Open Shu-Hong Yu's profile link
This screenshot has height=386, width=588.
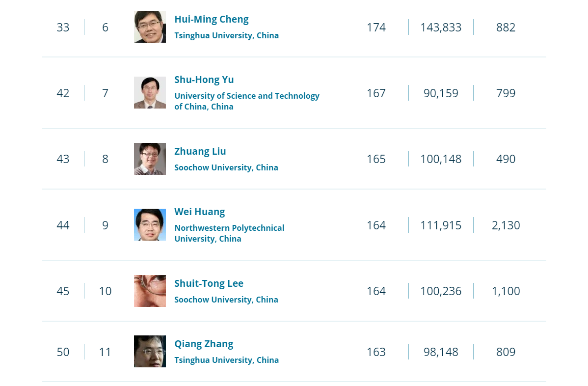[204, 80]
